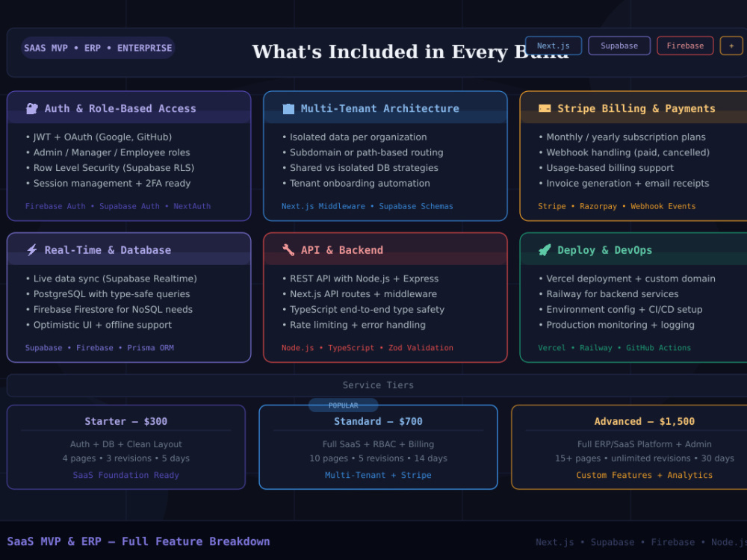Click the Real-Time & Database lightning icon
This screenshot has width=747, height=560.
(x=32, y=250)
